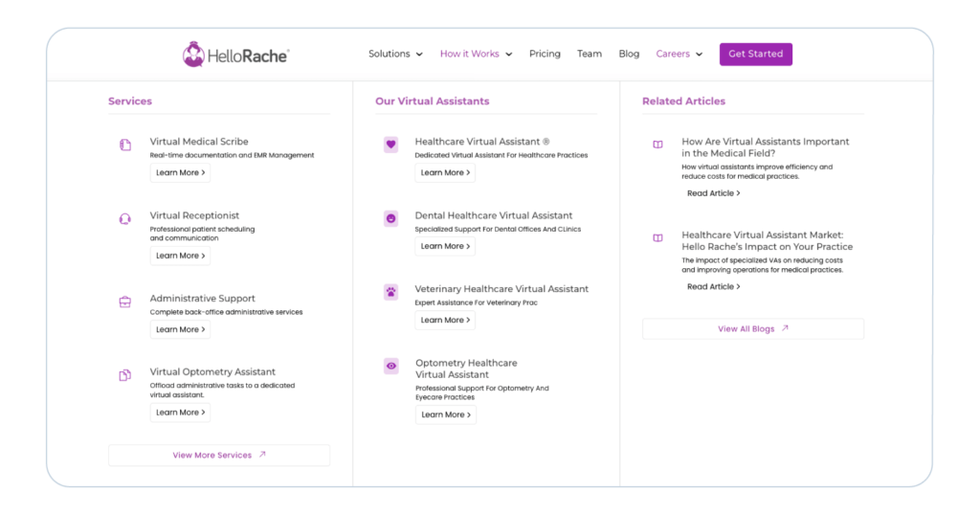Select the Dental Healthcare Virtual Assistant title
Viewport: 980px width, 515px height.
(494, 215)
